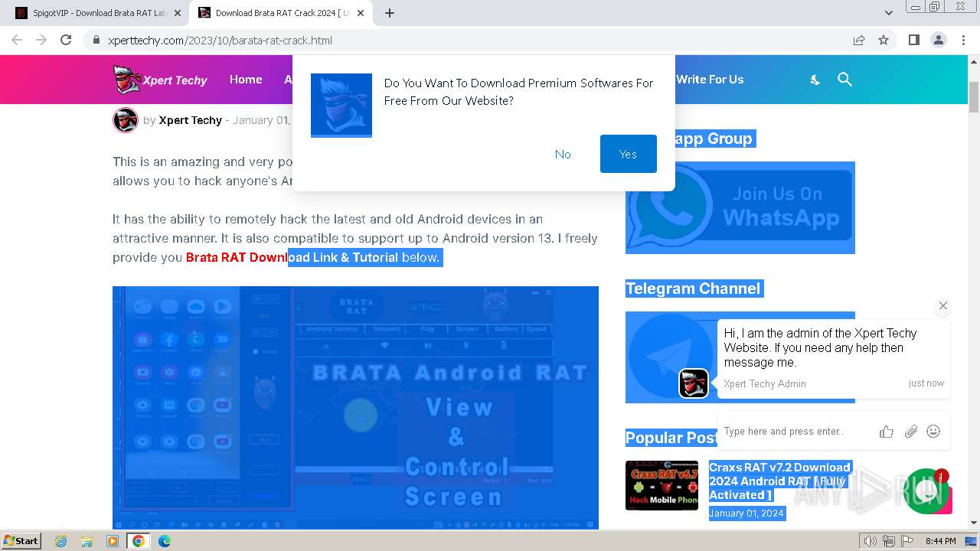Bookmark this tab with star icon
This screenshot has height=551, width=980.
884,40
